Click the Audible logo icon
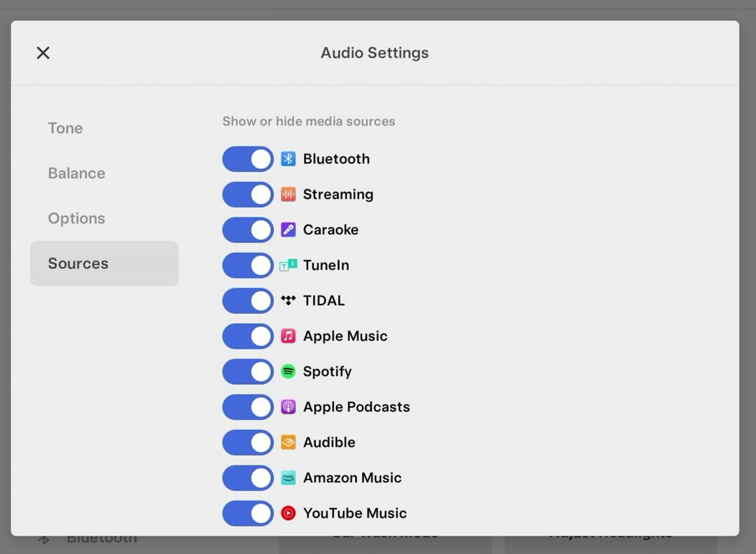 [x=288, y=443]
